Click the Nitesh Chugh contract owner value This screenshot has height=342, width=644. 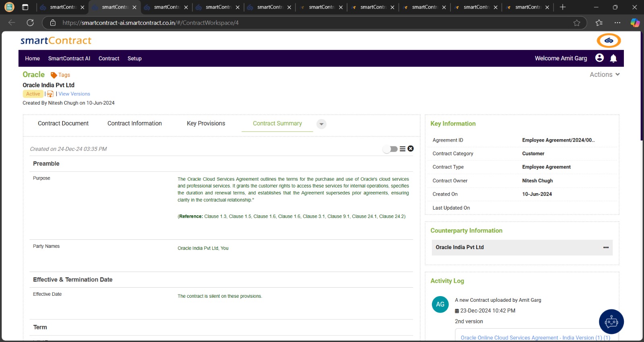pos(537,181)
